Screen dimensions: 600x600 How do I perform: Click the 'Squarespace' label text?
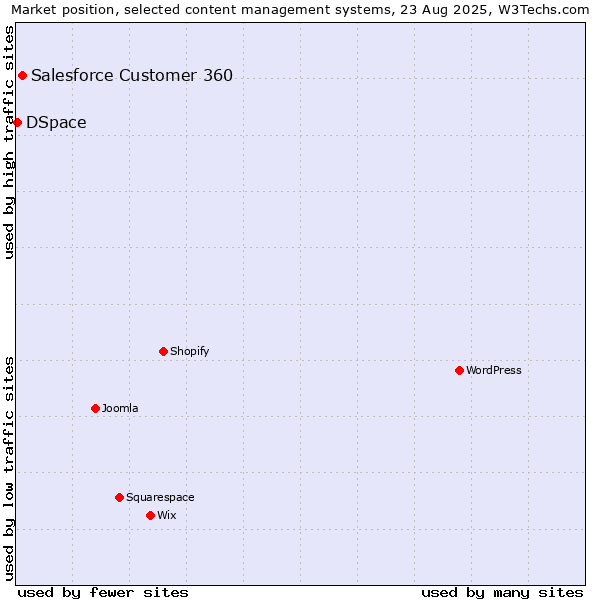click(160, 497)
